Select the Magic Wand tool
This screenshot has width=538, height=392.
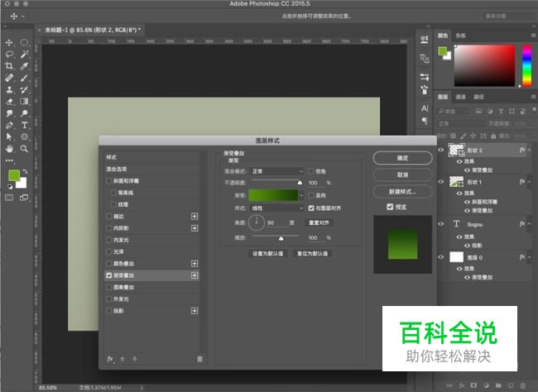click(x=24, y=55)
